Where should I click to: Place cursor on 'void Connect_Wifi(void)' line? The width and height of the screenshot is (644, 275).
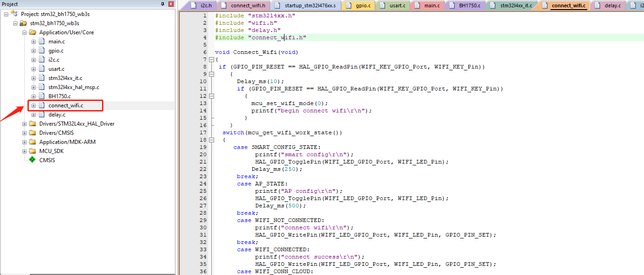tap(257, 52)
